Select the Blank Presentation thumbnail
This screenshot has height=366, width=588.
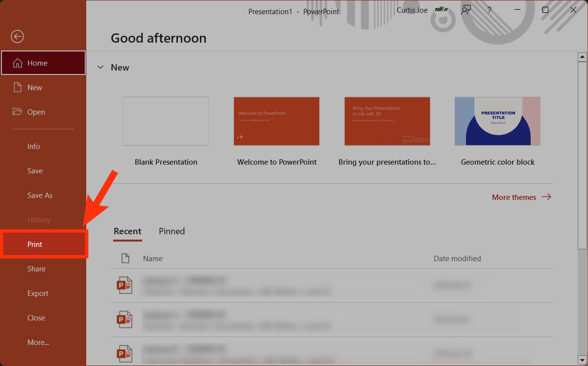tap(166, 121)
